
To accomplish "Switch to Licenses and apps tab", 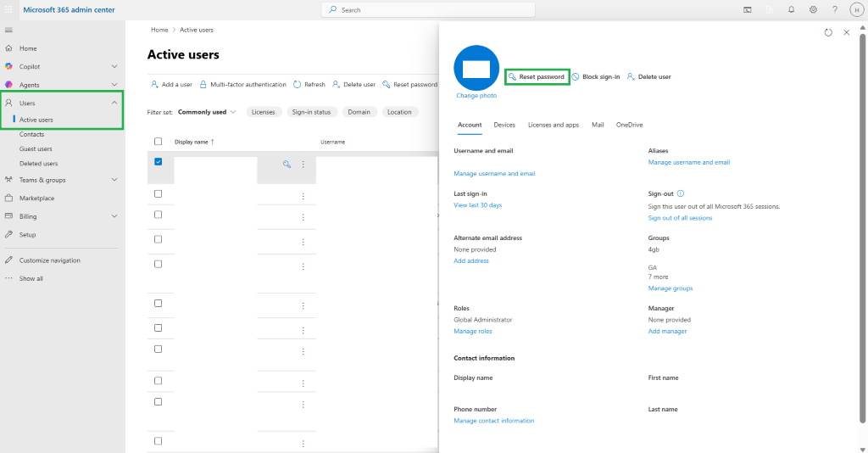I will click(554, 125).
